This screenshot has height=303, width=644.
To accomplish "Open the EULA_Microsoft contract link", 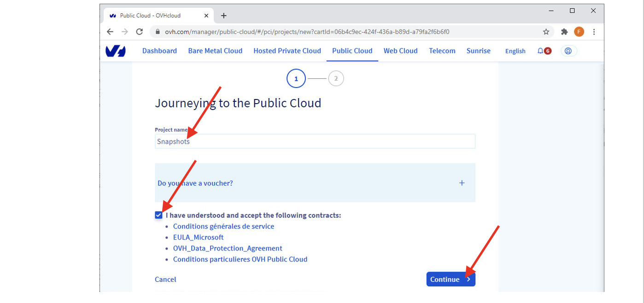I will click(x=198, y=237).
